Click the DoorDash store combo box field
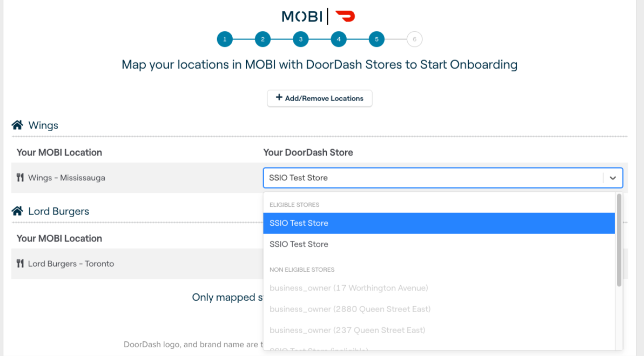644x356 pixels. pyautogui.click(x=433, y=178)
